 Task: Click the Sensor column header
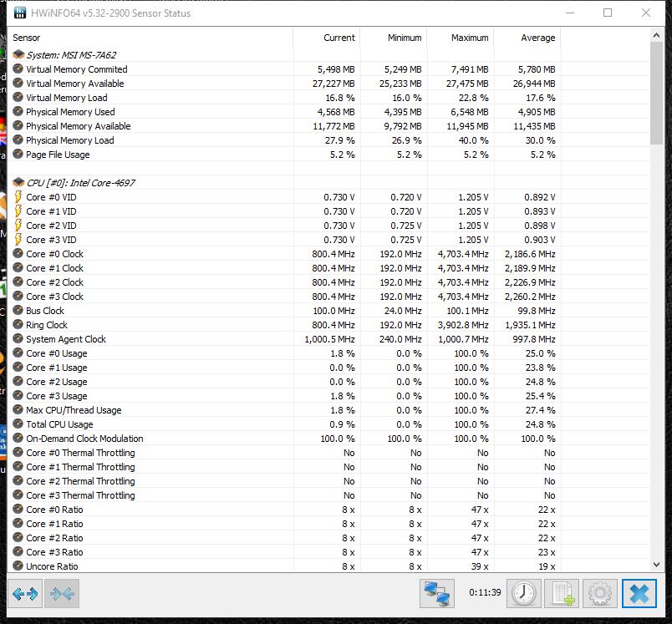pos(150,38)
